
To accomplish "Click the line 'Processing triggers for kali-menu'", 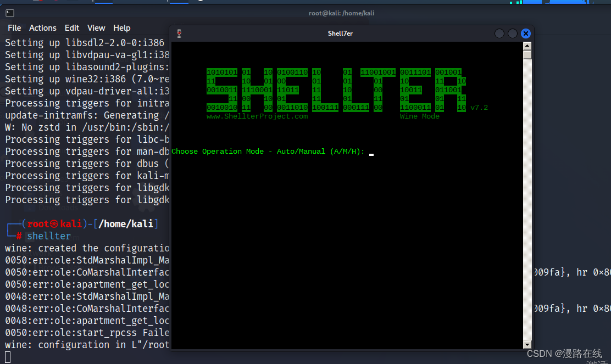I will (87, 176).
